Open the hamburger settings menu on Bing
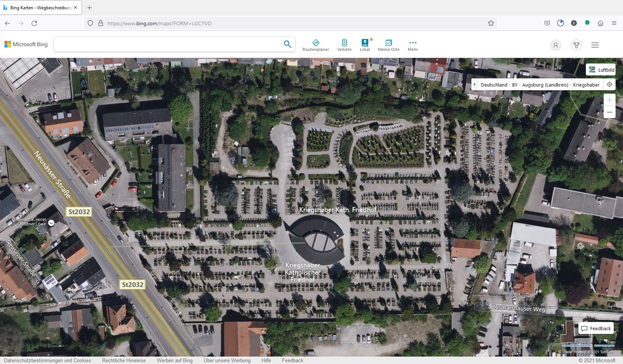The height and width of the screenshot is (364, 623). (595, 45)
